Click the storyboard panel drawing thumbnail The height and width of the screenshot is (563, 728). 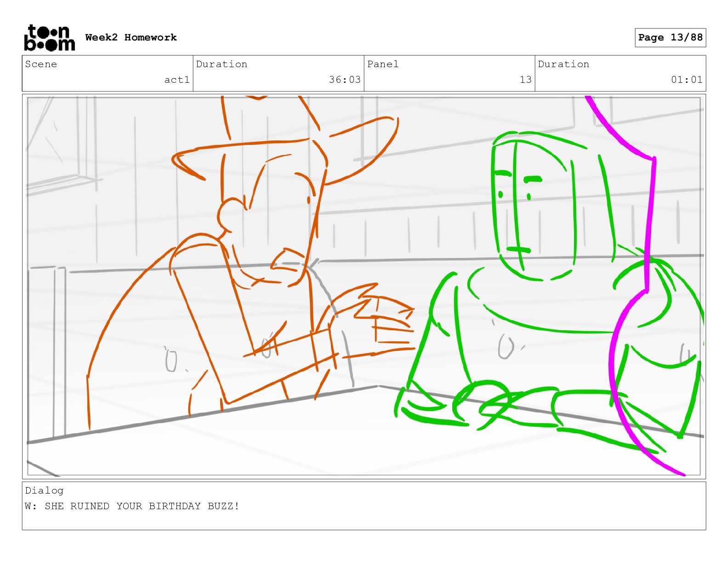364,286
